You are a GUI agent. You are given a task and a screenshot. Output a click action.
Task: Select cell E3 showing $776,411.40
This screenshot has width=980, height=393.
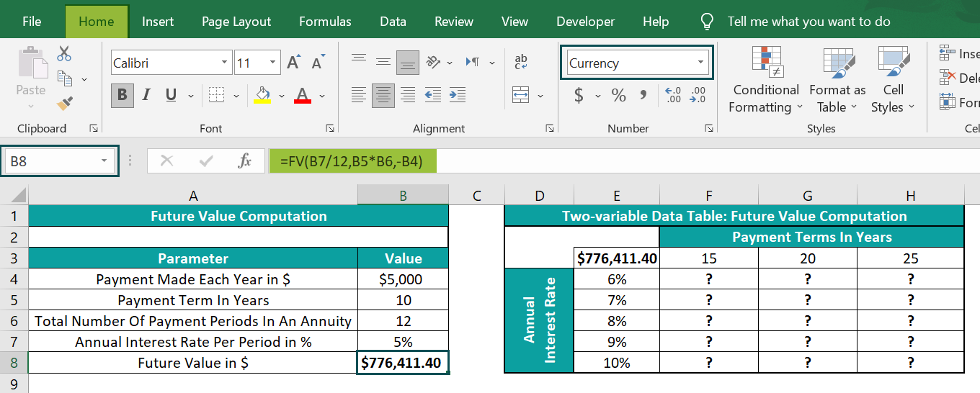coord(617,258)
